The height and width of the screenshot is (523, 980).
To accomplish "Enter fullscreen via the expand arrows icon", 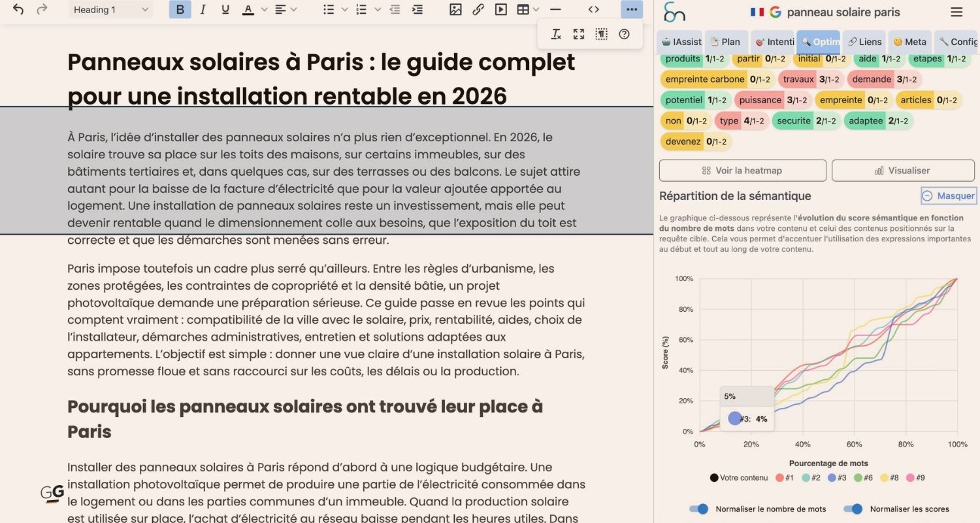I will pos(578,34).
